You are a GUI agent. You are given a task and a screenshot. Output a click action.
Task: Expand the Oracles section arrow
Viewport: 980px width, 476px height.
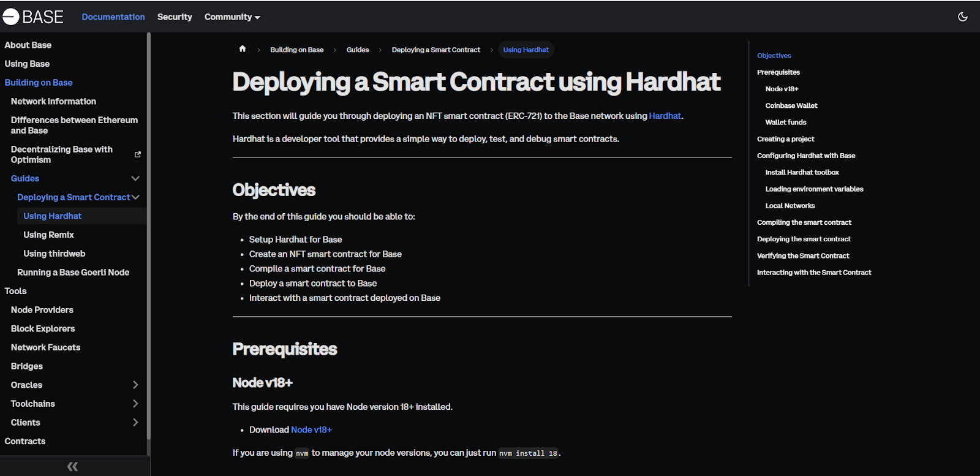[135, 385]
